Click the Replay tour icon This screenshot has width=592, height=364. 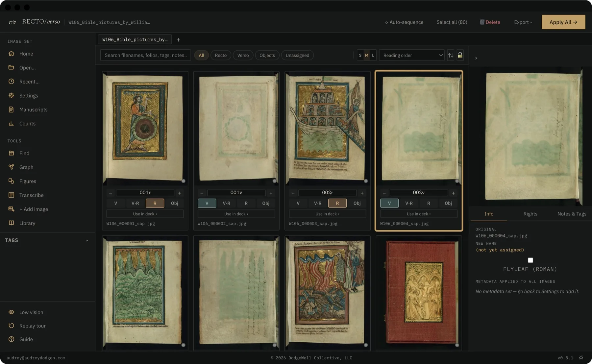click(x=11, y=326)
